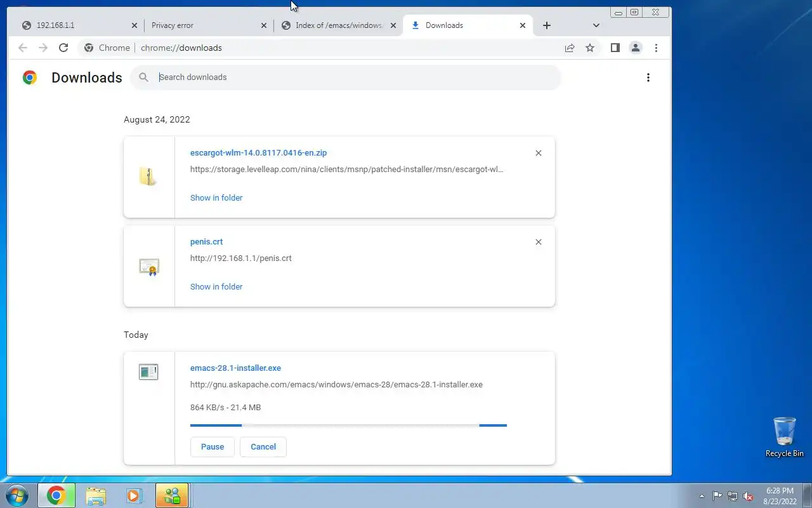Click the network tray icon

pos(733,496)
